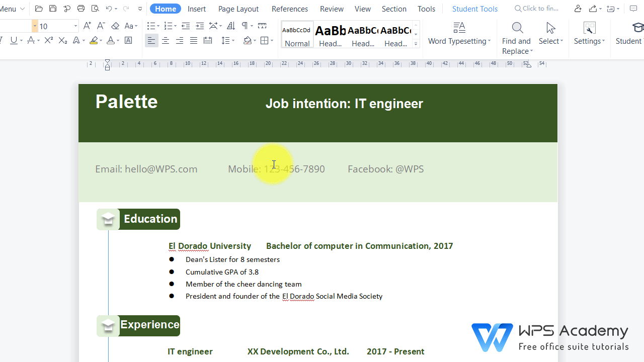Open the Section tab

coord(394,9)
